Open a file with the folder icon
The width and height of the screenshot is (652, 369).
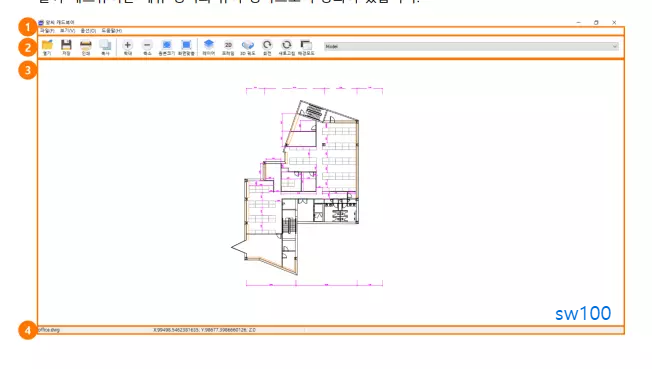tap(47, 47)
